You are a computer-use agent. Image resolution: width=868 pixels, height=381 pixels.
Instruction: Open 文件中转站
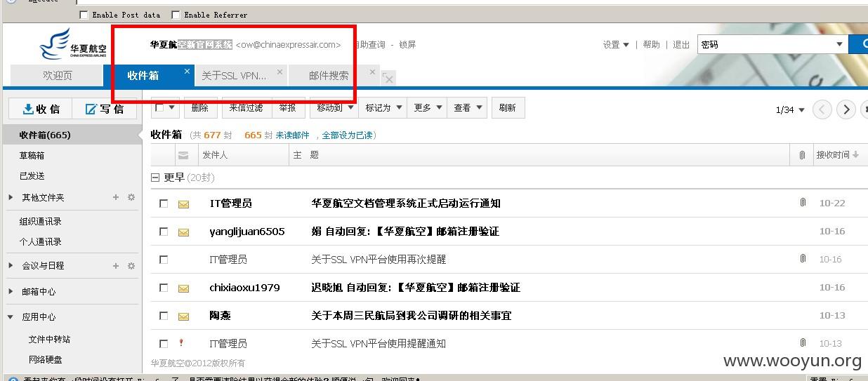(49, 340)
